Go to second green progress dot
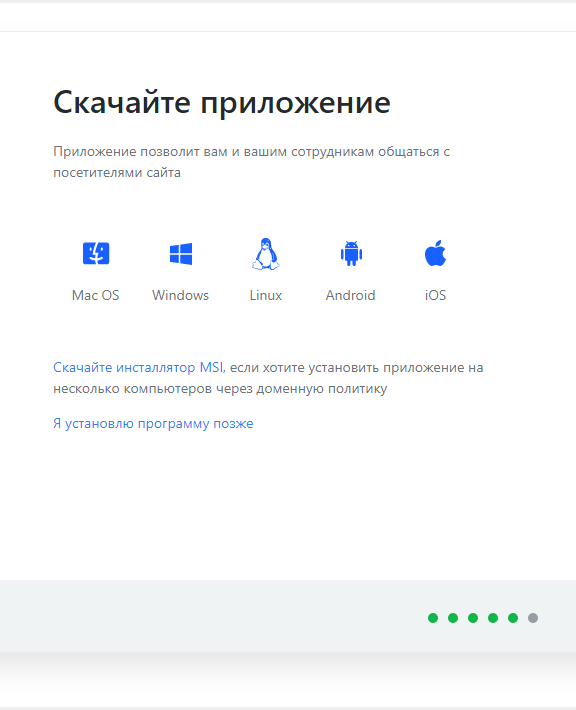Screen dimensions: 576x710 453,618
